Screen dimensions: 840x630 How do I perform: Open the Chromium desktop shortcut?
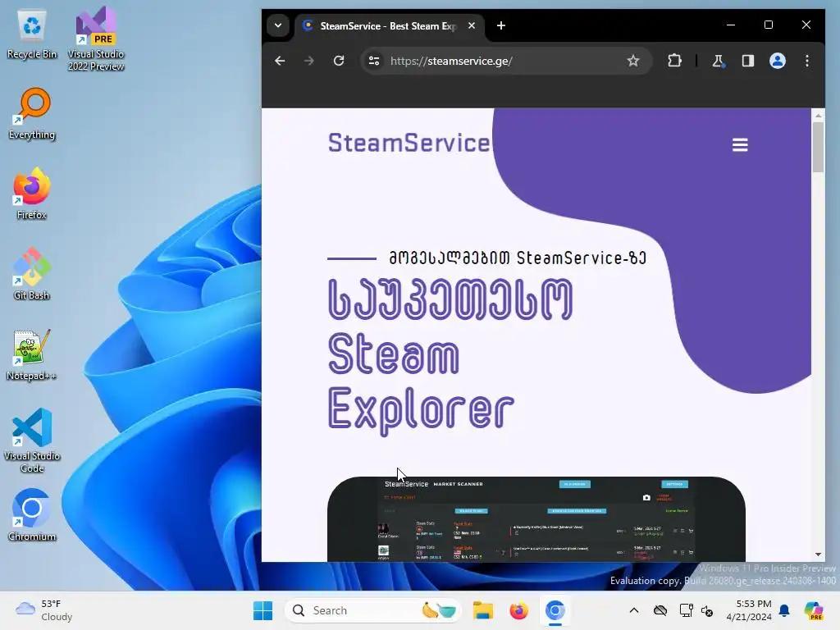tap(32, 515)
